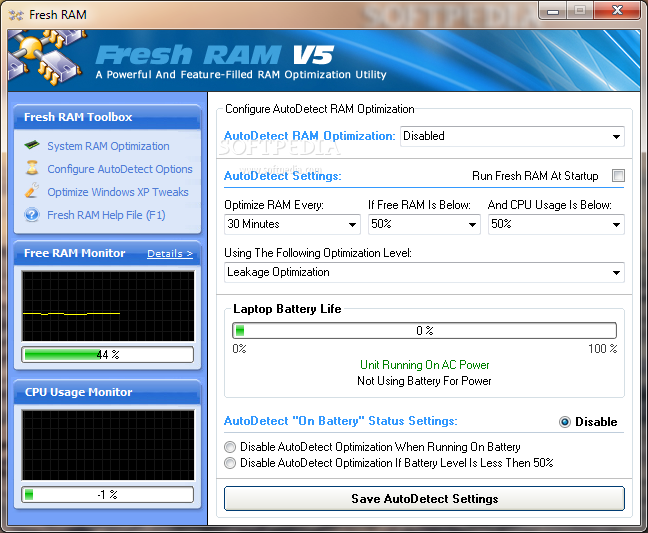This screenshot has width=648, height=533.
Task: Click the RAM chip icon beside System RAM Optimization
Action: tap(32, 145)
